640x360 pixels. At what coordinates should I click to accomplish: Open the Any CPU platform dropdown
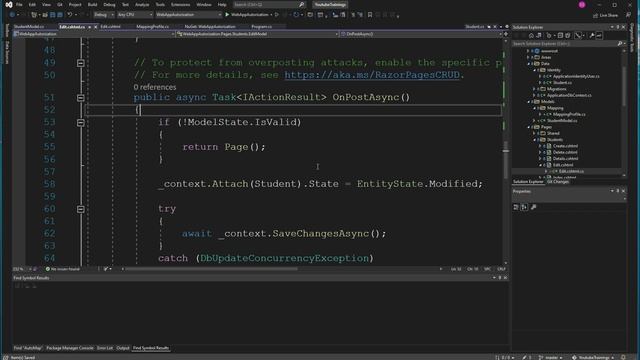(x=135, y=15)
